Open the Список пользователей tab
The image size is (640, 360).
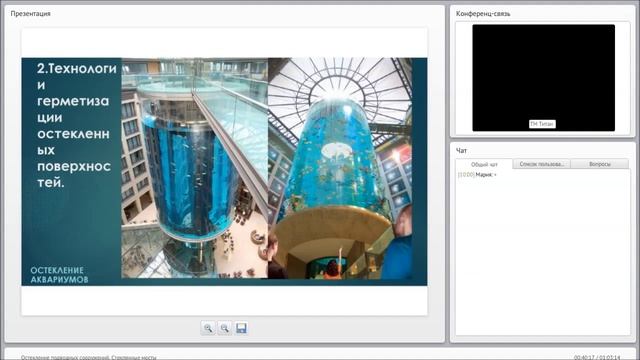pyautogui.click(x=542, y=164)
